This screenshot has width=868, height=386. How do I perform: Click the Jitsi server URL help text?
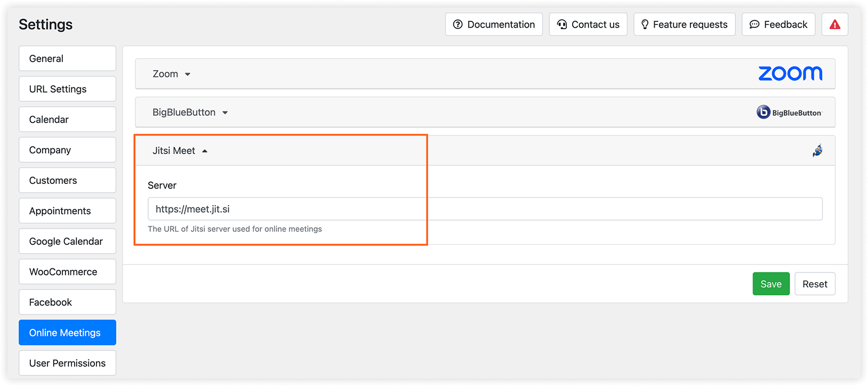(x=235, y=229)
